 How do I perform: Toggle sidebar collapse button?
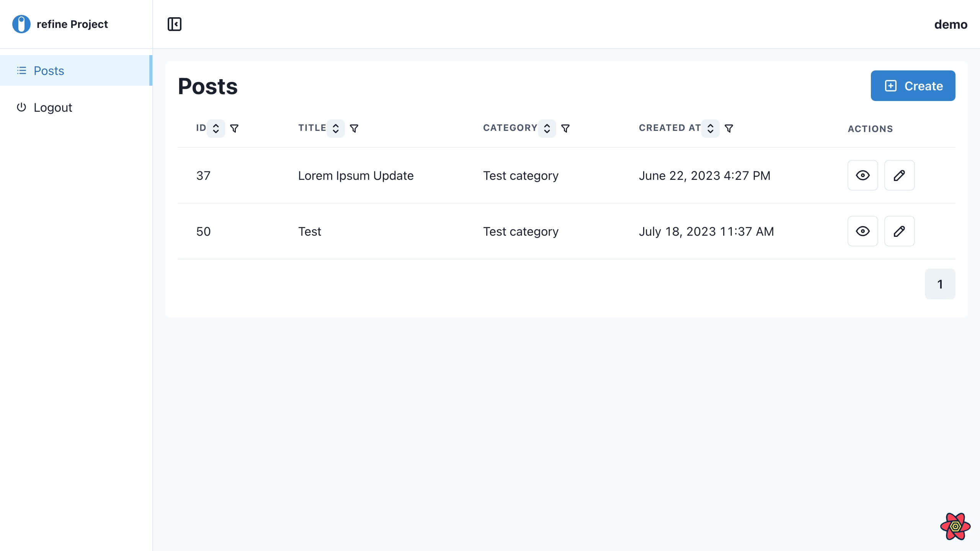coord(174,24)
